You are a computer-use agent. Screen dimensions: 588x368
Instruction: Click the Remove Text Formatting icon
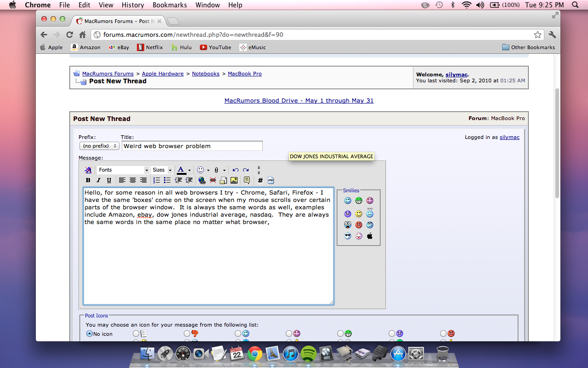88,170
